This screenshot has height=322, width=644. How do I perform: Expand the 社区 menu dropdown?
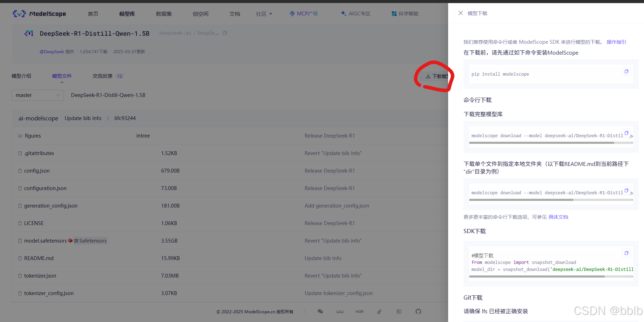point(264,14)
